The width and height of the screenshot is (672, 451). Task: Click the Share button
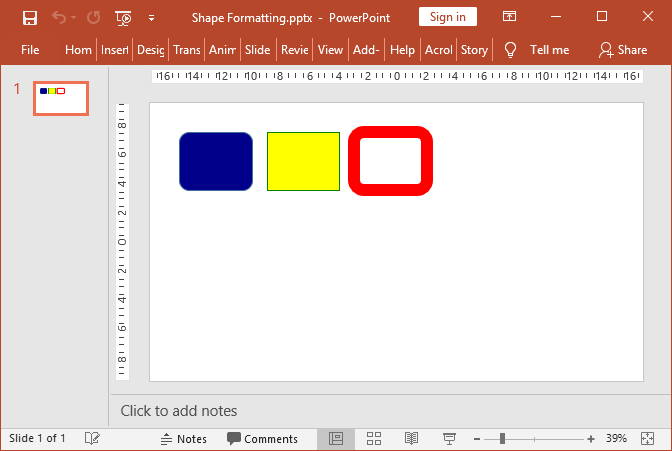click(x=622, y=50)
